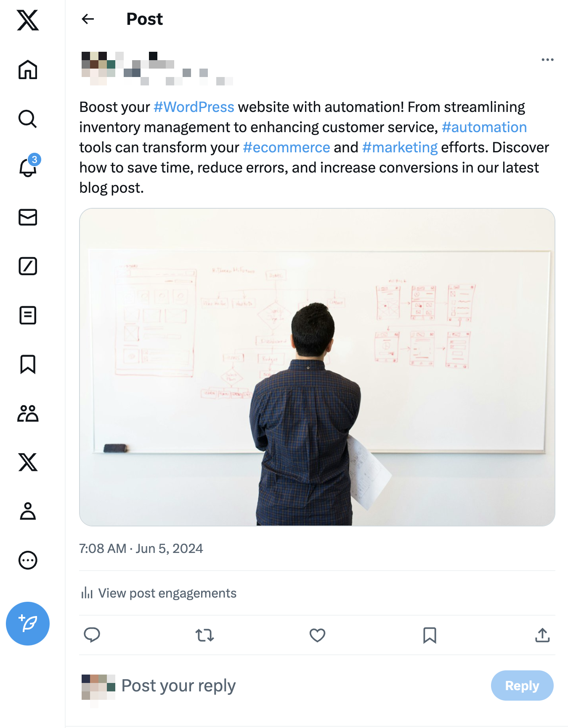Image resolution: width=568 pixels, height=728 pixels.
Task: Bookmark this post
Action: pos(430,635)
